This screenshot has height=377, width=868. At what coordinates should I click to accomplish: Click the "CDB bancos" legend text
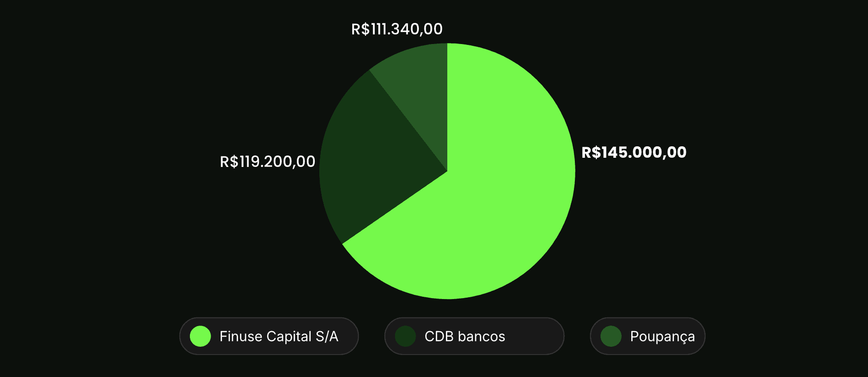465,336
